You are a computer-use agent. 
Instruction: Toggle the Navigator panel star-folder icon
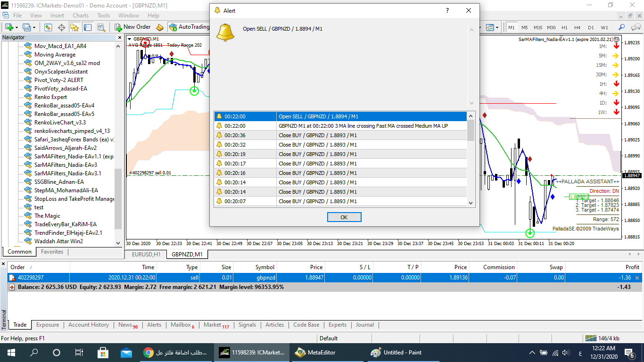point(74,27)
